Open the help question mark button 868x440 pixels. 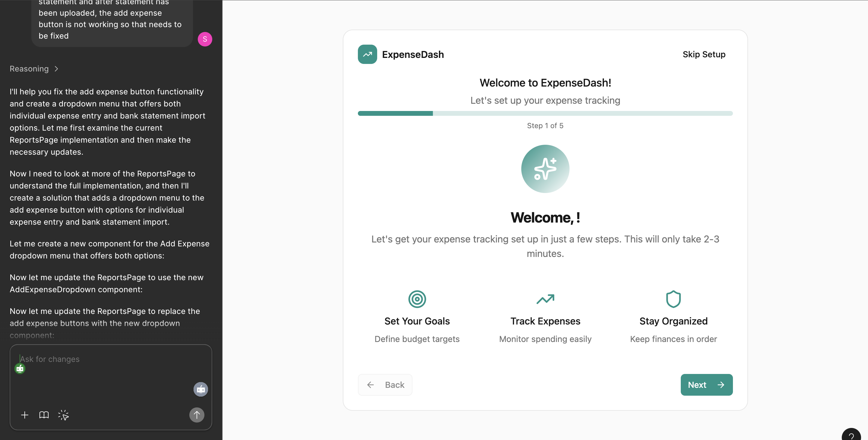[x=852, y=435]
